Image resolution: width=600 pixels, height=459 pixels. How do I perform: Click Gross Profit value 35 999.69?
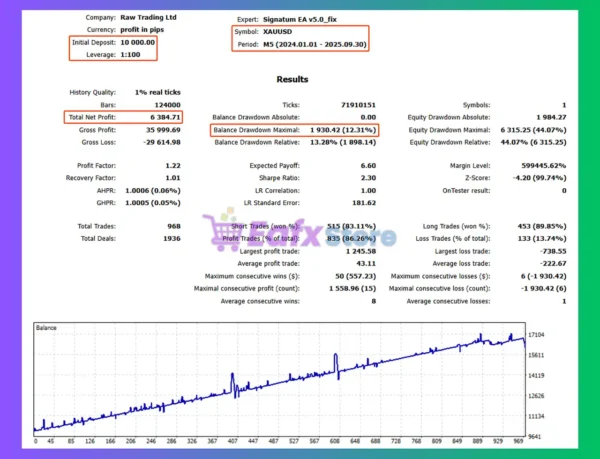(x=163, y=130)
